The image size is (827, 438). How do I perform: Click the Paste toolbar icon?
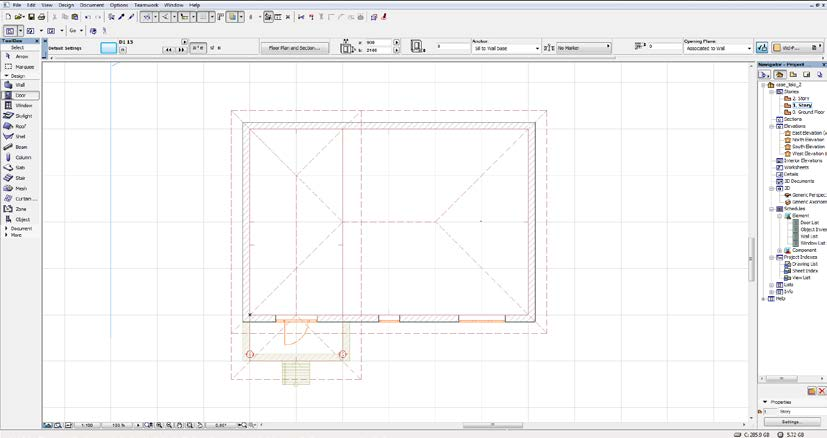(x=75, y=17)
